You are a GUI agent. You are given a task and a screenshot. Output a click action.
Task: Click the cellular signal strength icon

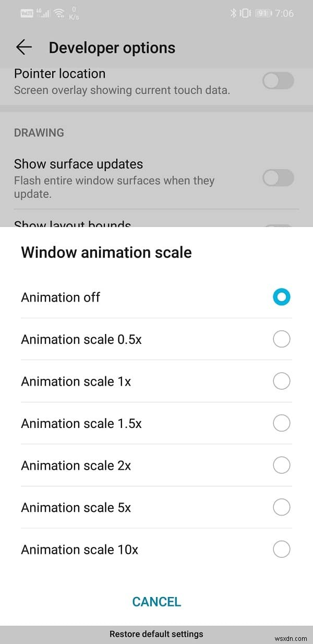click(45, 14)
